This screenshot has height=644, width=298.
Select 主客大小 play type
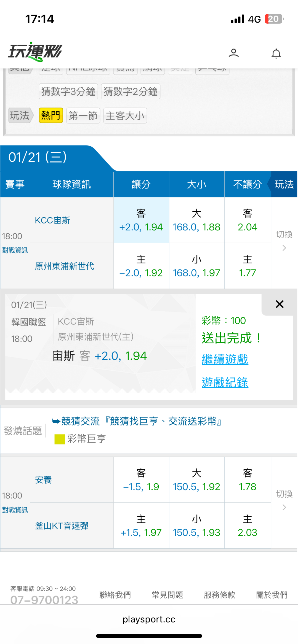click(125, 115)
